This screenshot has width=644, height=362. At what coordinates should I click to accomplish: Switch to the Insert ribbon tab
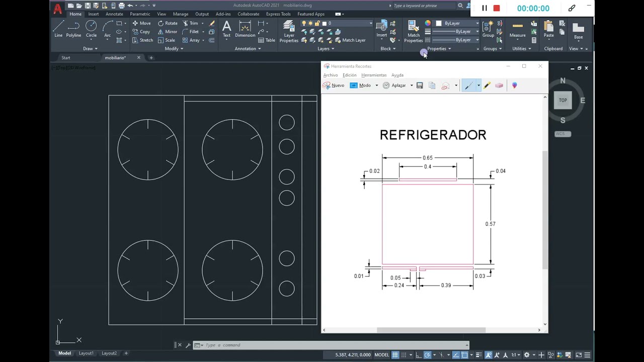pyautogui.click(x=94, y=14)
